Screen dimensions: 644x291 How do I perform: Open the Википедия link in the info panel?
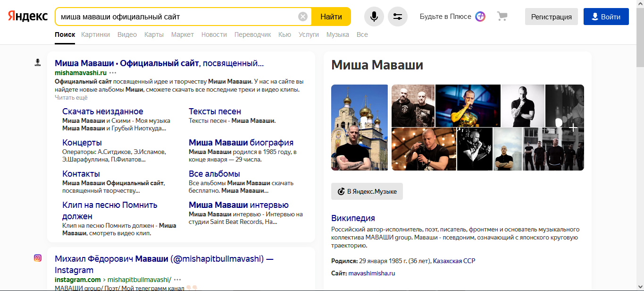point(353,218)
